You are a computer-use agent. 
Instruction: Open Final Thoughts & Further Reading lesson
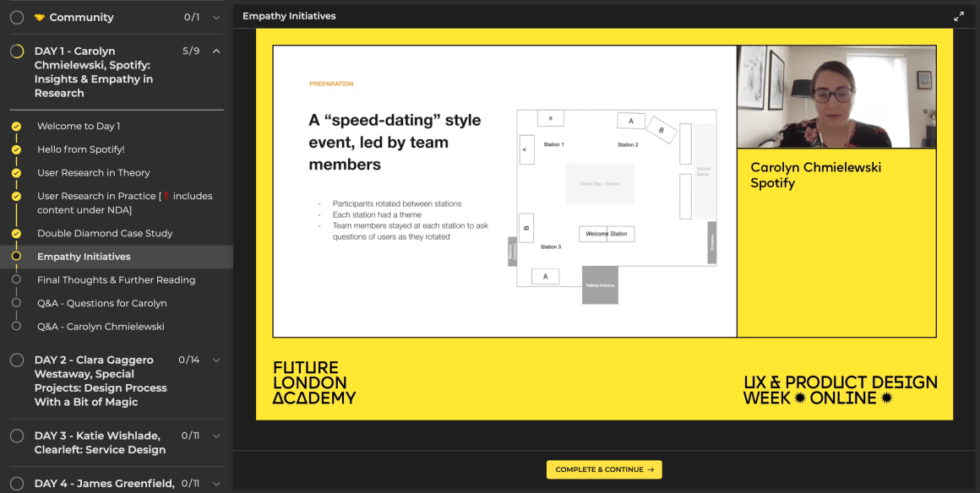click(x=117, y=280)
